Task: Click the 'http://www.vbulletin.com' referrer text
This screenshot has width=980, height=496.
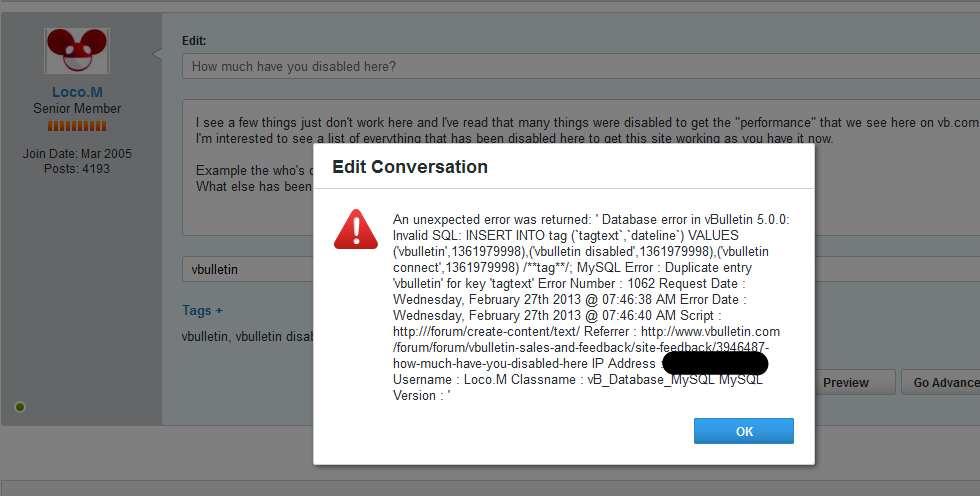Action: (711, 331)
